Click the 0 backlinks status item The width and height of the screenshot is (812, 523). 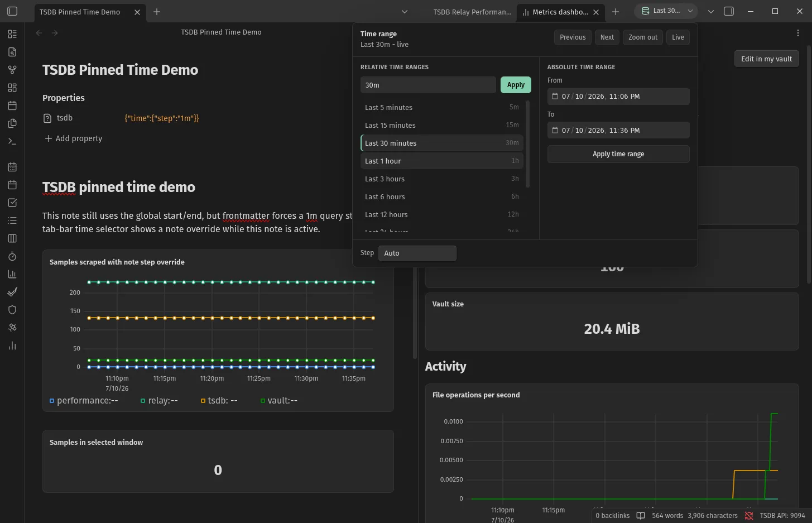(x=612, y=516)
